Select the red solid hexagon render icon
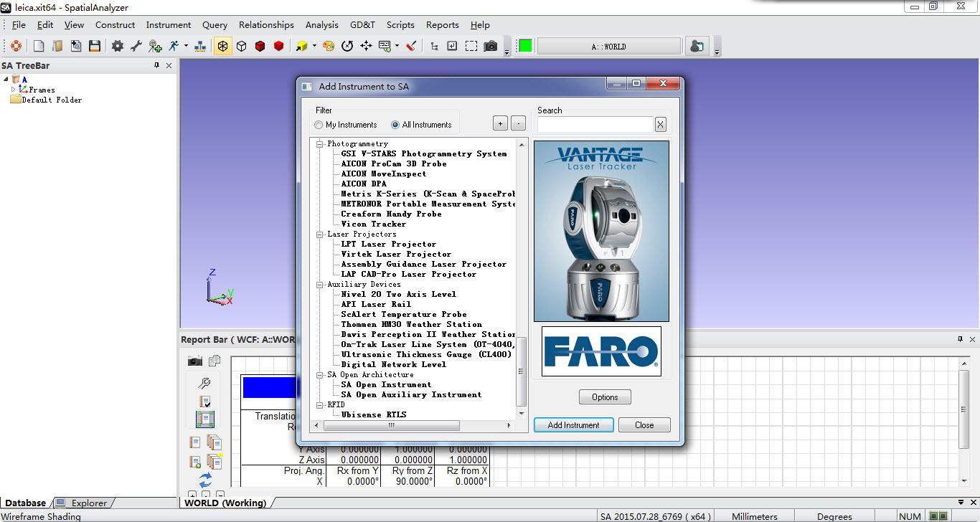Viewport: 980px width, 522px height. [x=278, y=46]
